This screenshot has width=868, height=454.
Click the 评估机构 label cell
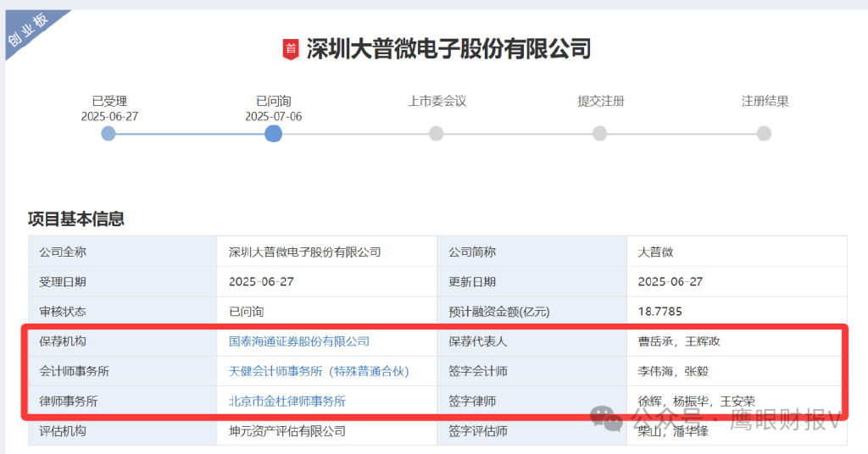click(122, 431)
